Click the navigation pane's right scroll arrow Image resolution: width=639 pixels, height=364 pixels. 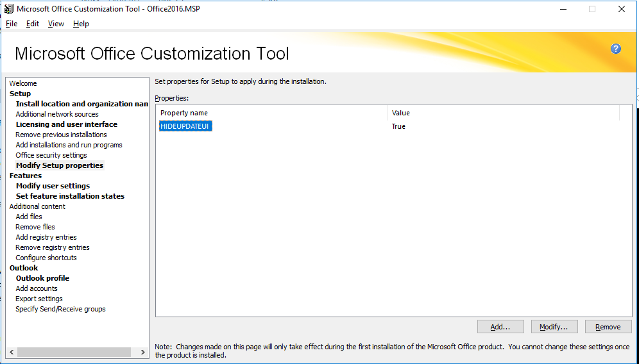[142, 352]
